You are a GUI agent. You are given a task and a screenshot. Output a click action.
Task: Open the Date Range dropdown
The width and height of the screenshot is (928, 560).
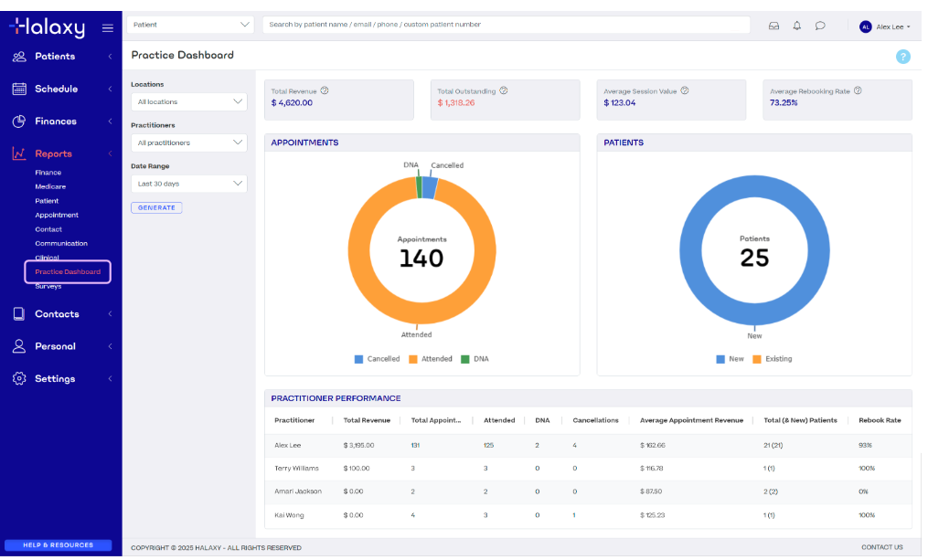tap(189, 184)
